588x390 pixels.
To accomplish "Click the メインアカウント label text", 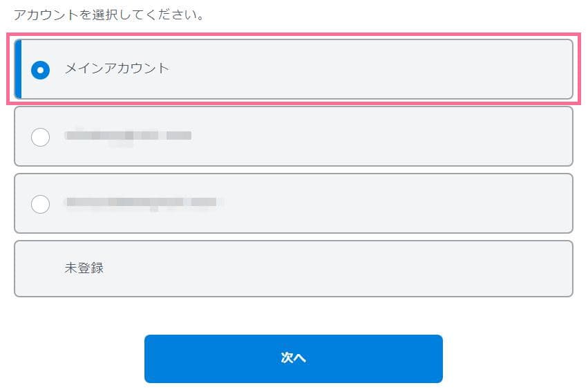I will tap(117, 68).
